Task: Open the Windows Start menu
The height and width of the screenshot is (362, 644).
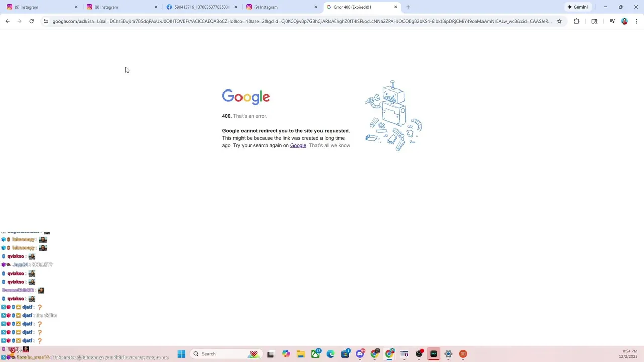Action: pos(181,354)
